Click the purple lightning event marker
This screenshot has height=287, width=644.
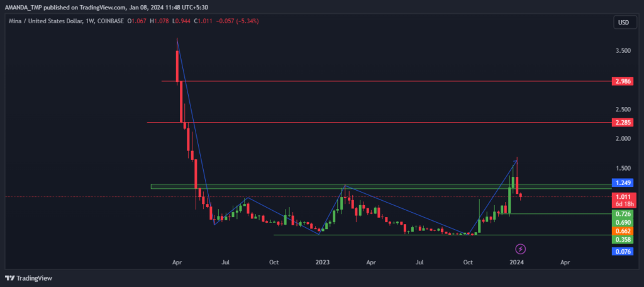click(521, 249)
